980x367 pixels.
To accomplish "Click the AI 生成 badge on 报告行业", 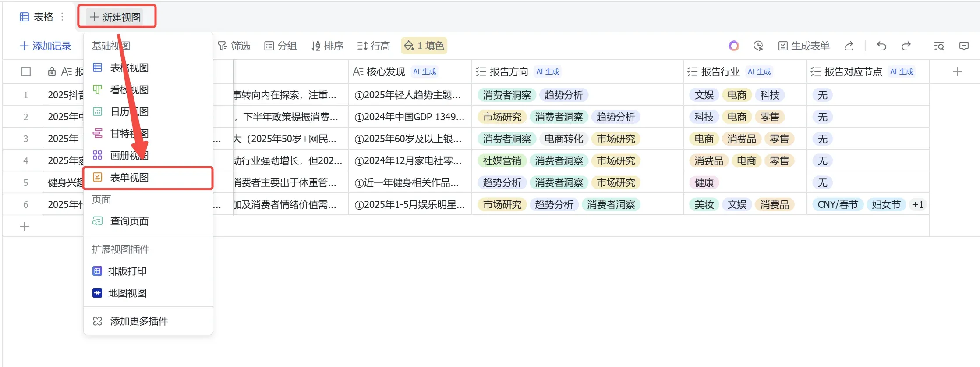I will pos(759,71).
